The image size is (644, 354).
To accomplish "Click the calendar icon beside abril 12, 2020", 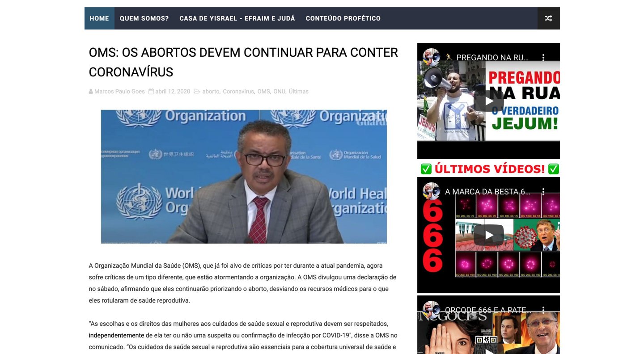I will click(151, 91).
